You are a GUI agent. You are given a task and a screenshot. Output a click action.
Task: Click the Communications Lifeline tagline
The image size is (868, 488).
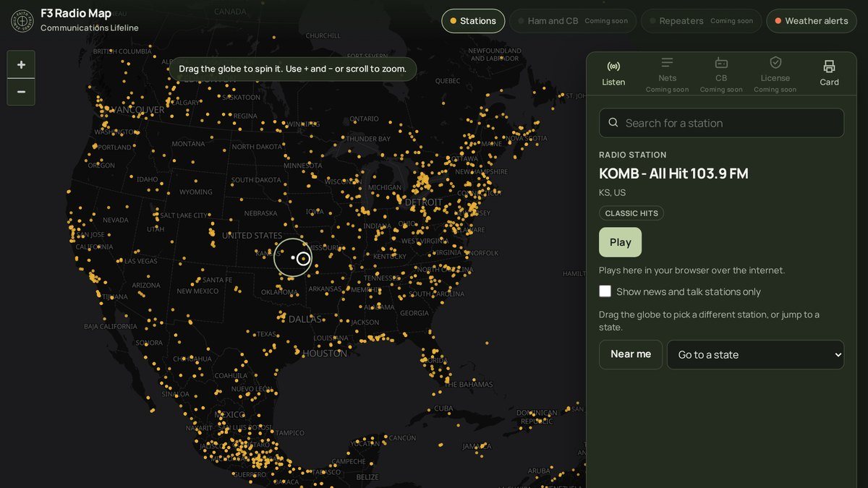pyautogui.click(x=90, y=28)
